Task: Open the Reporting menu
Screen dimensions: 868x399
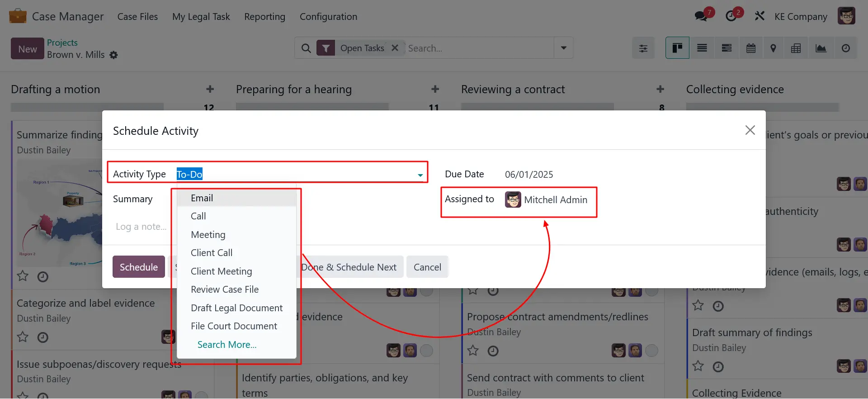Action: [x=264, y=17]
